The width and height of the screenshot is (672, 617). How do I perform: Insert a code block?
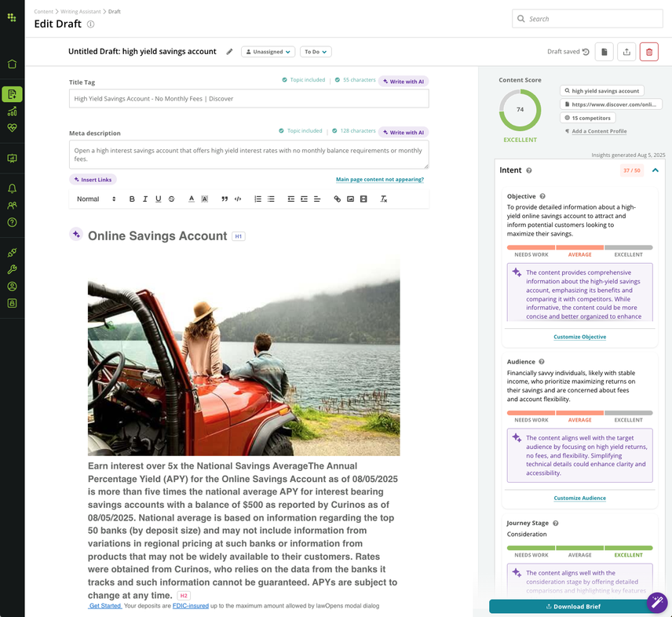point(238,199)
